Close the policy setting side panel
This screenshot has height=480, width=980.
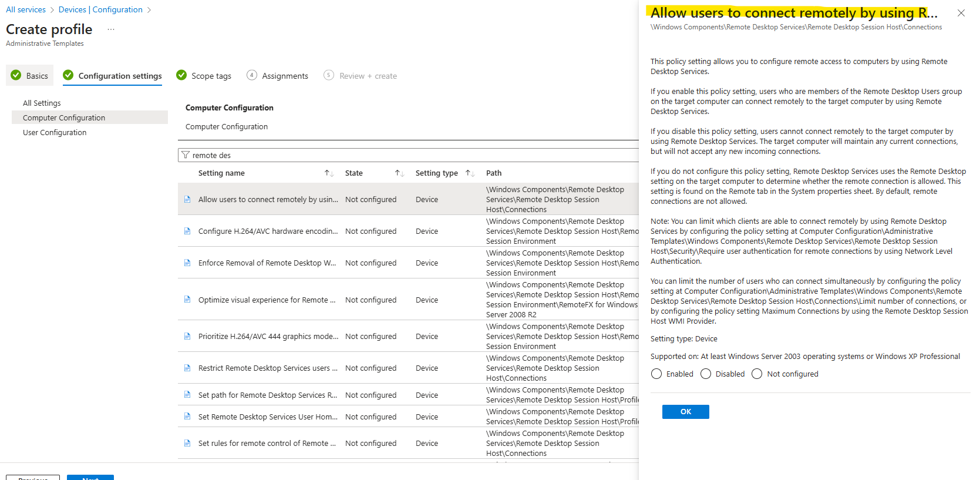click(x=961, y=13)
